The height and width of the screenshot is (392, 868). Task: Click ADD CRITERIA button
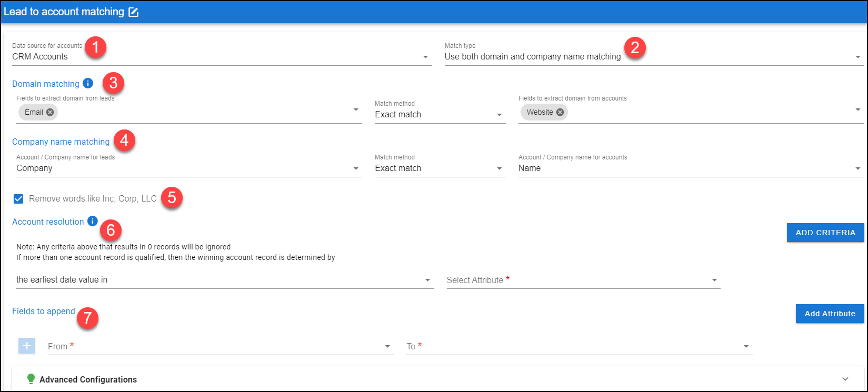point(825,233)
